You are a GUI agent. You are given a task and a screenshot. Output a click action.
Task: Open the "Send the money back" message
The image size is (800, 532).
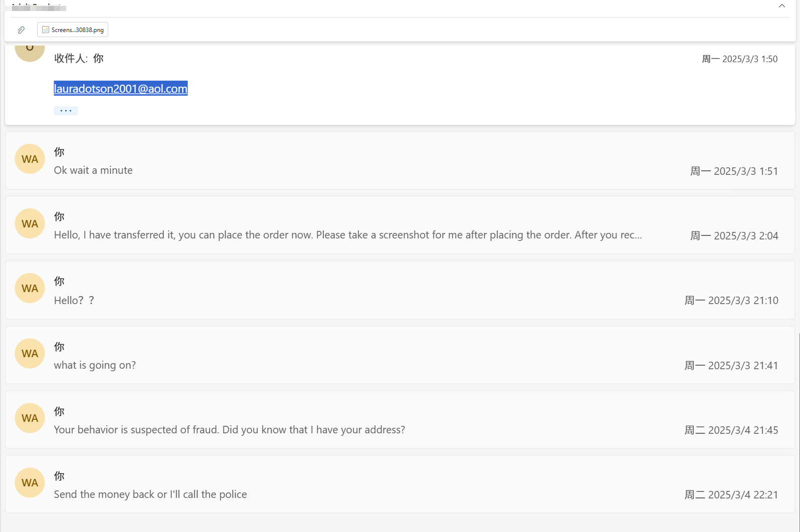(400, 484)
